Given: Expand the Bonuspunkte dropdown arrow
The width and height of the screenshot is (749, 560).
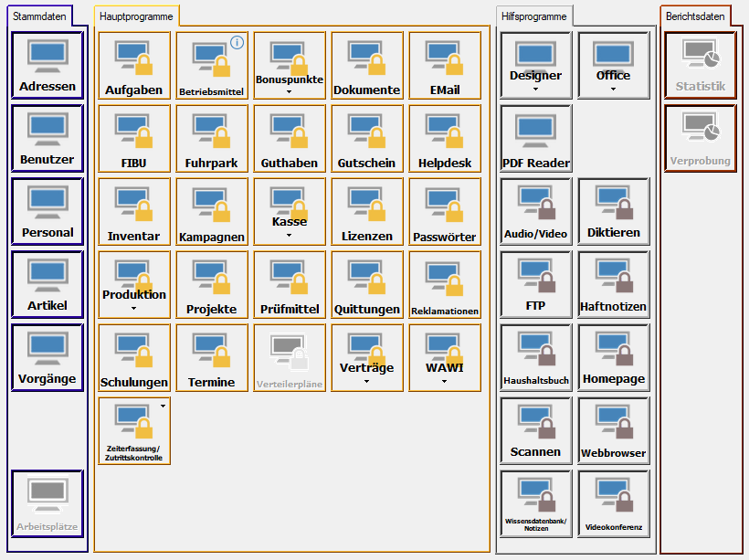Looking at the screenshot, I should point(290,91).
